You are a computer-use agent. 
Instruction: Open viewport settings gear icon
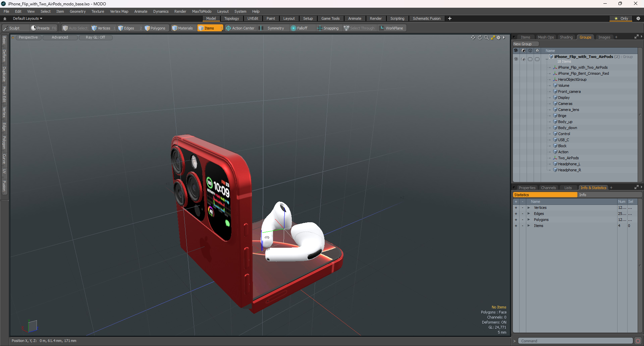point(498,38)
